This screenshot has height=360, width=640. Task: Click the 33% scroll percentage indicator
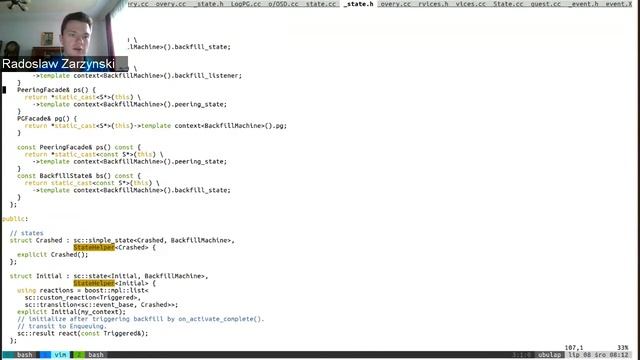pyautogui.click(x=622, y=348)
